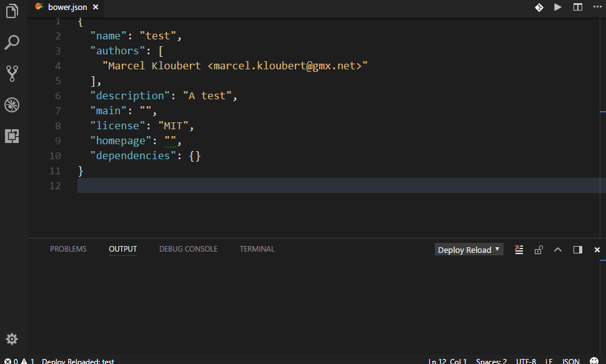
Task: Click the "A test" value
Action: [x=207, y=96]
